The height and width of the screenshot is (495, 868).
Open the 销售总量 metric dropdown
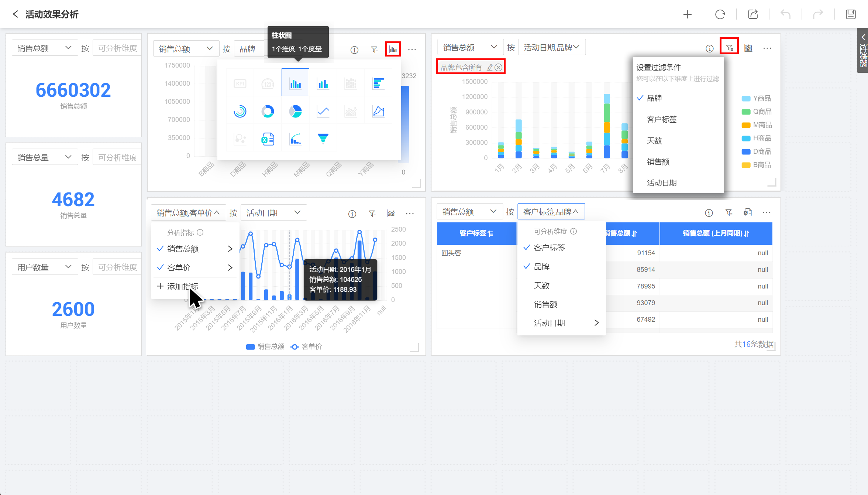pos(44,158)
